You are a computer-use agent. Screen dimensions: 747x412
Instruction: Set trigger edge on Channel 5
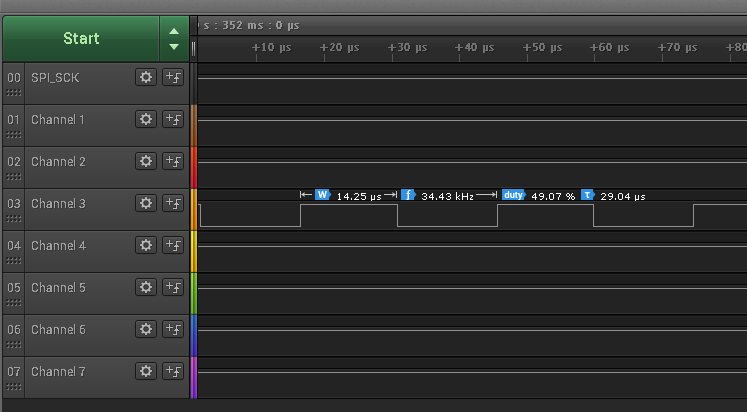[x=173, y=287]
